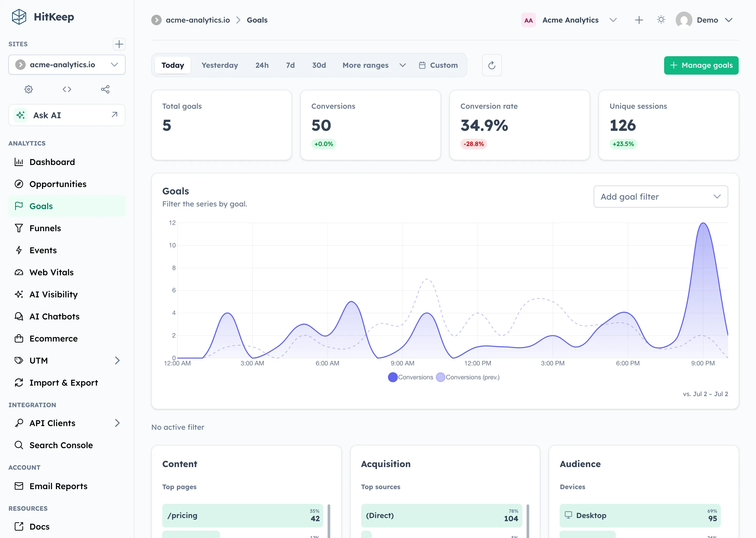Click the Conversion rate -28.8% badge
Screen dimensions: 756x538
click(x=473, y=144)
